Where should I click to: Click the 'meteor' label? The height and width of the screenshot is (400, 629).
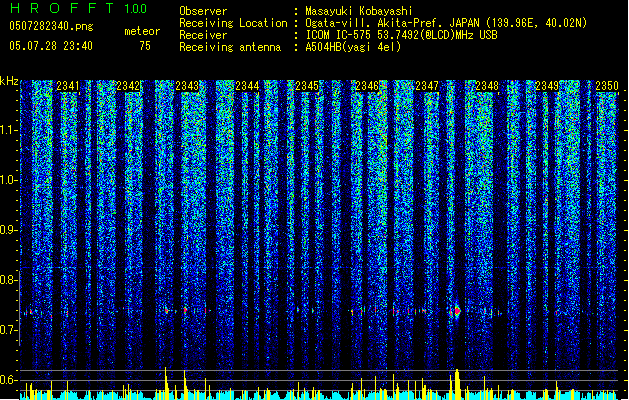(142, 31)
